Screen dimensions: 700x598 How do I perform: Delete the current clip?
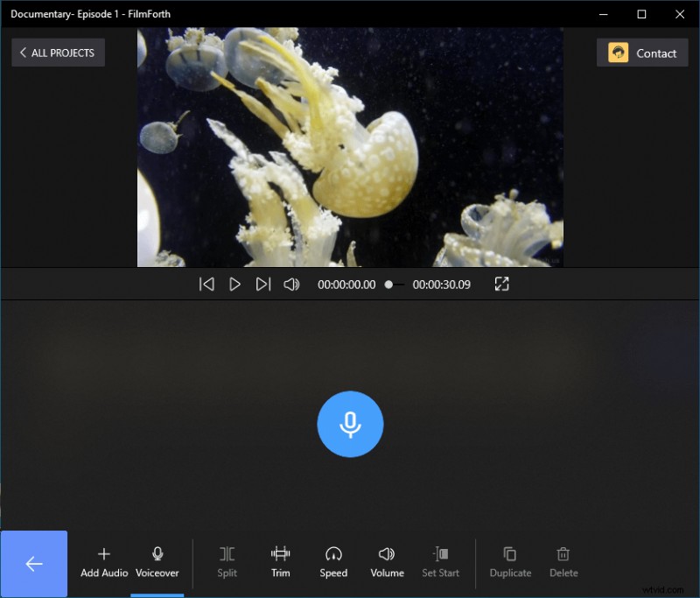pos(563,562)
